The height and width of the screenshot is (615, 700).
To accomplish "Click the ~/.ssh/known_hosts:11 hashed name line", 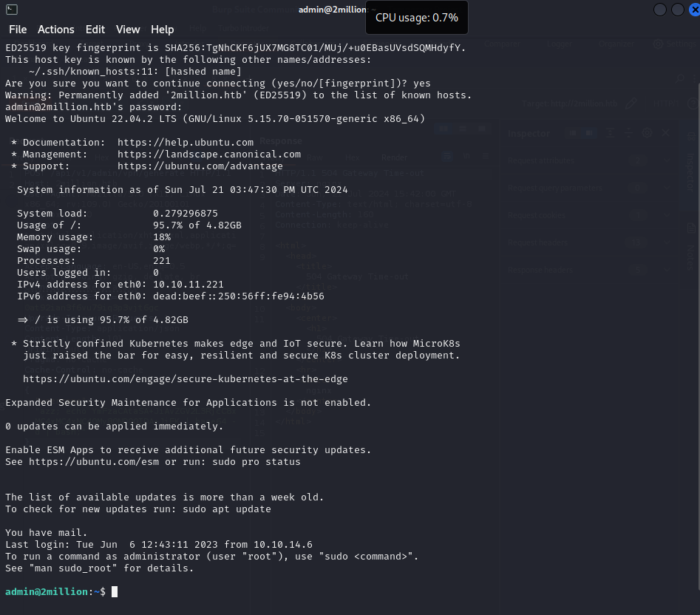I will pyautogui.click(x=135, y=72).
